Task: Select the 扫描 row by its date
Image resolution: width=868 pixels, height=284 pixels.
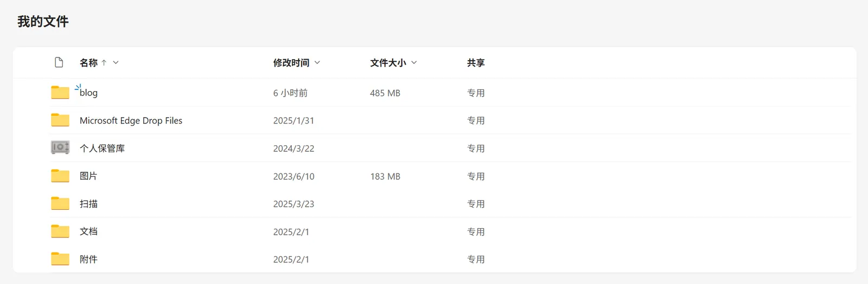Action: 293,204
